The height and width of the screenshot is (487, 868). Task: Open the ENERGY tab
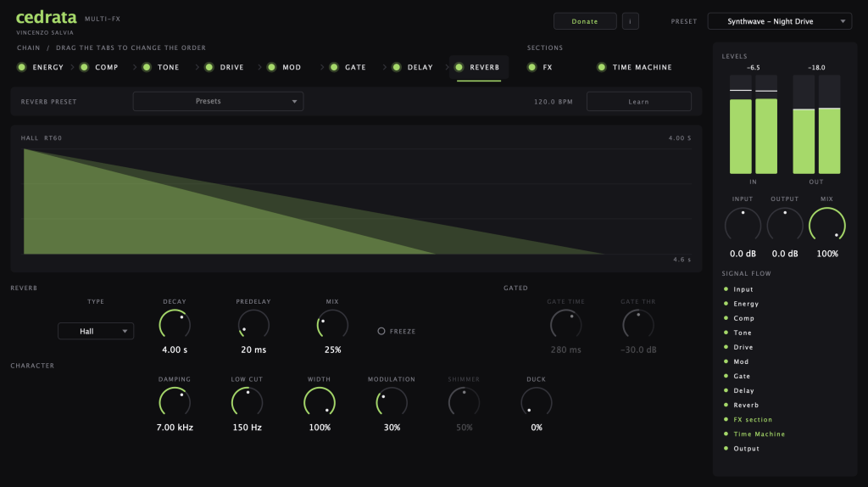(47, 68)
